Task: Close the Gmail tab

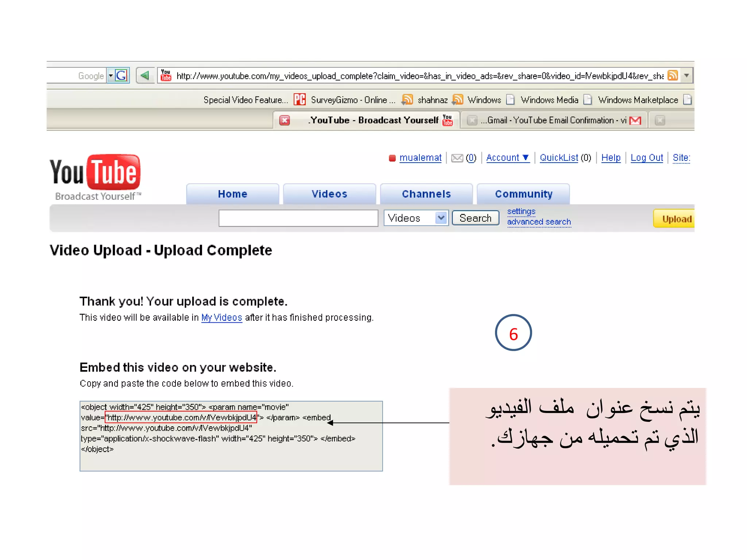Action: [x=472, y=120]
